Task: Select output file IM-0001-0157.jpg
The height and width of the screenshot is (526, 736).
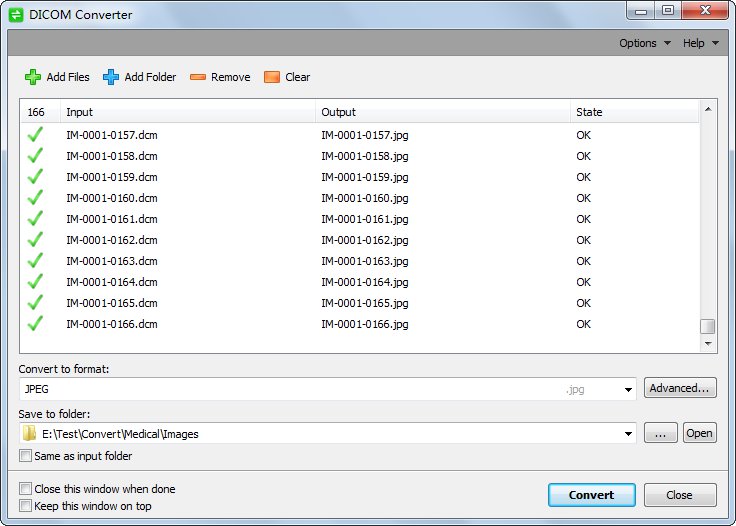Action: 365,135
